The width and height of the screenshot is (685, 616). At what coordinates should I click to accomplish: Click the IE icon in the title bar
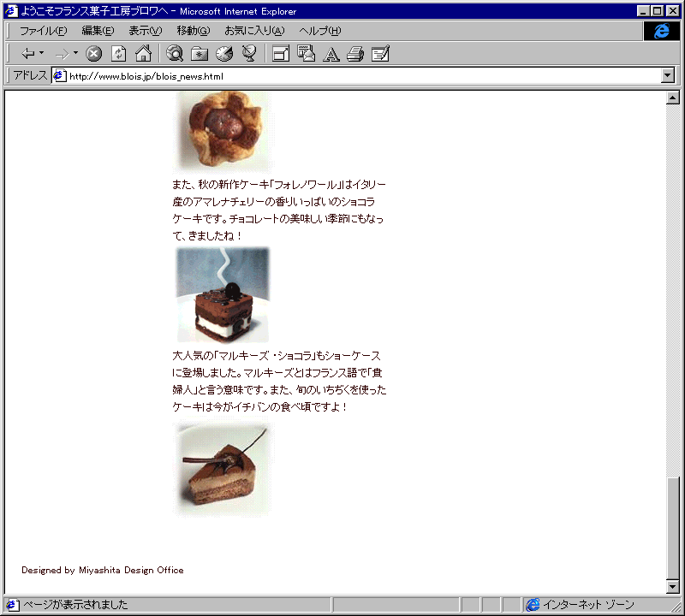tap(11, 11)
